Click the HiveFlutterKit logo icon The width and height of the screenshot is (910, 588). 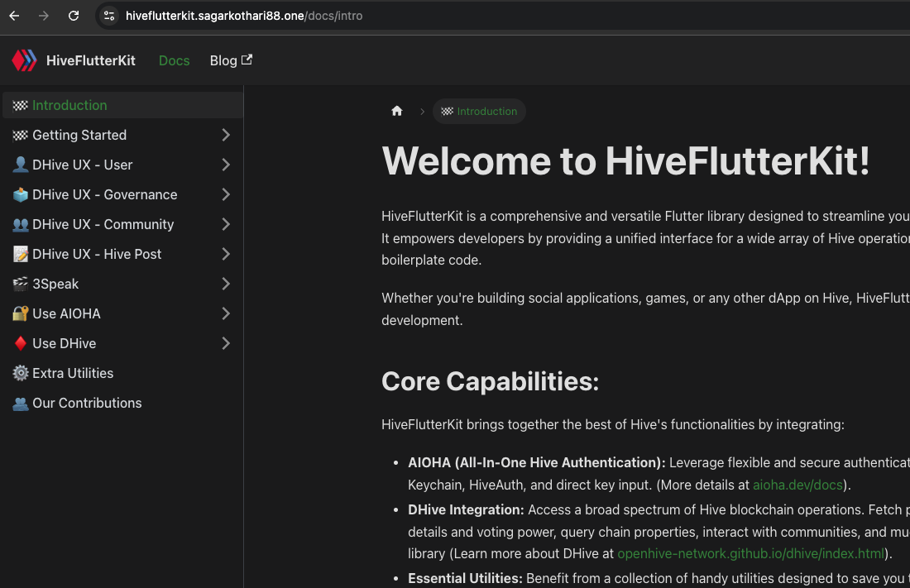pyautogui.click(x=24, y=60)
